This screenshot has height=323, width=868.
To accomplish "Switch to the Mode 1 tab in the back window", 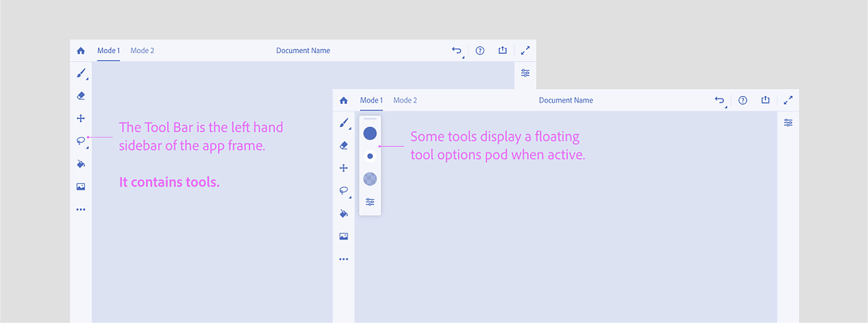I will click(108, 50).
